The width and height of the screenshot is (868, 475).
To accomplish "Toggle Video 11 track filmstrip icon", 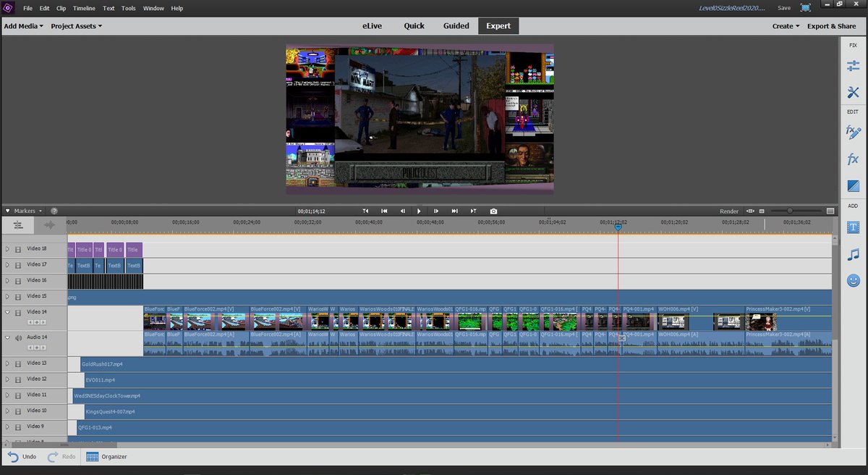I will (18, 395).
